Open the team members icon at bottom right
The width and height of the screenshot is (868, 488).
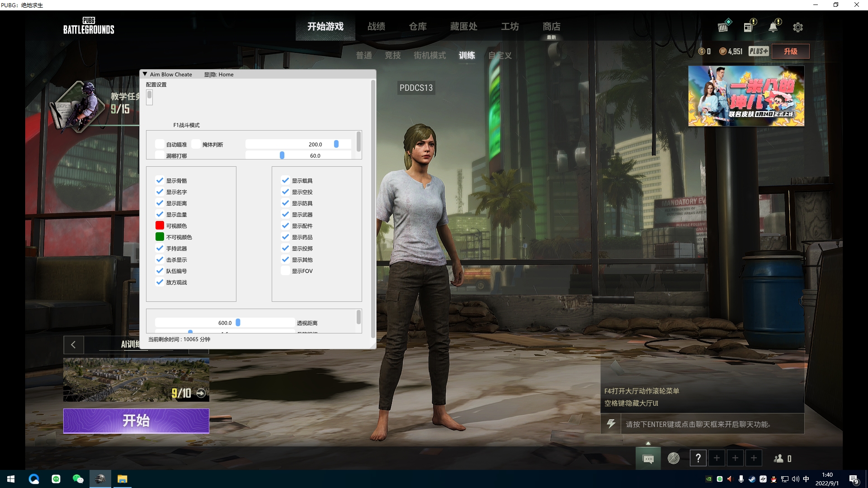pyautogui.click(x=779, y=459)
